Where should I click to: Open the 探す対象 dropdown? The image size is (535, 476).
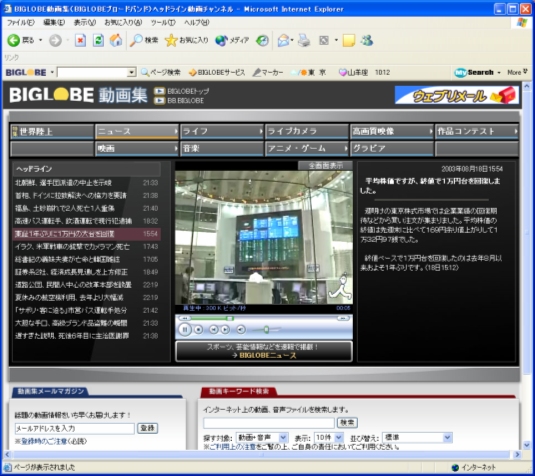(283, 437)
